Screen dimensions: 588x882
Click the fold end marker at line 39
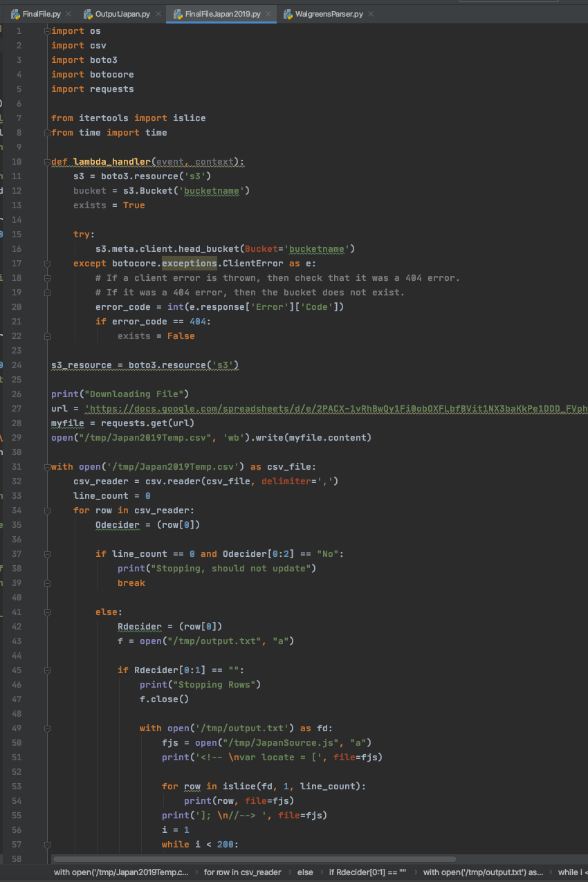click(47, 583)
